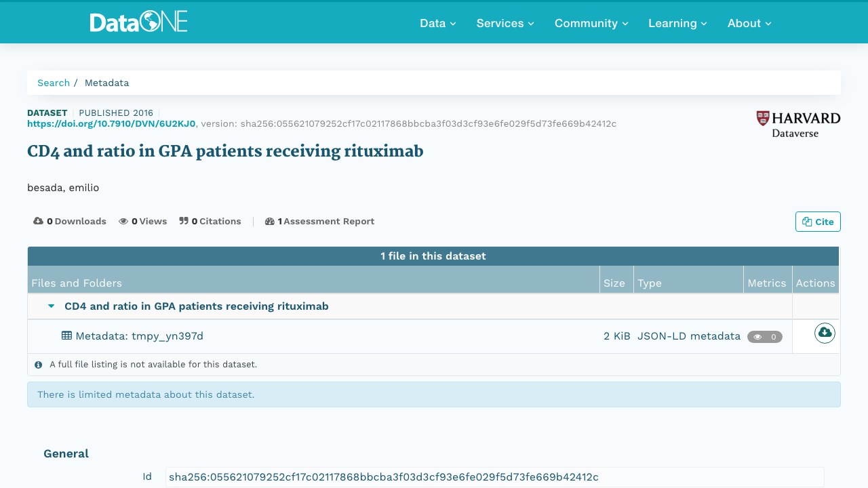Download the metadata file via cloud icon
The height and width of the screenshot is (488, 868).
pyautogui.click(x=825, y=333)
